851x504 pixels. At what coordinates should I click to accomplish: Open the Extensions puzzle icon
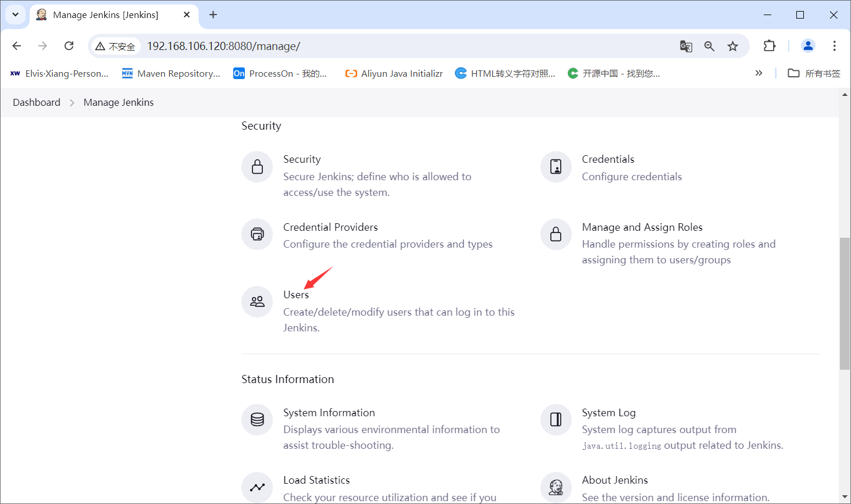pos(770,46)
